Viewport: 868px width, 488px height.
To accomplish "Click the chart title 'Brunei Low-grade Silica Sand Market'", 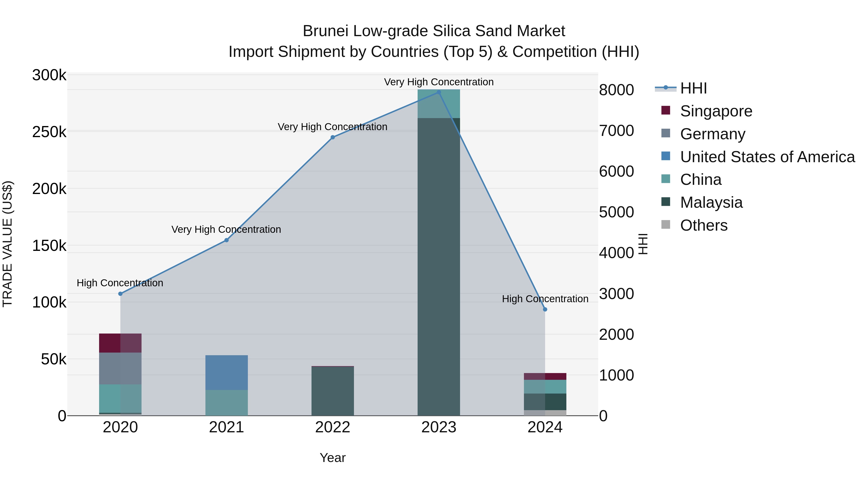I will click(x=434, y=31).
